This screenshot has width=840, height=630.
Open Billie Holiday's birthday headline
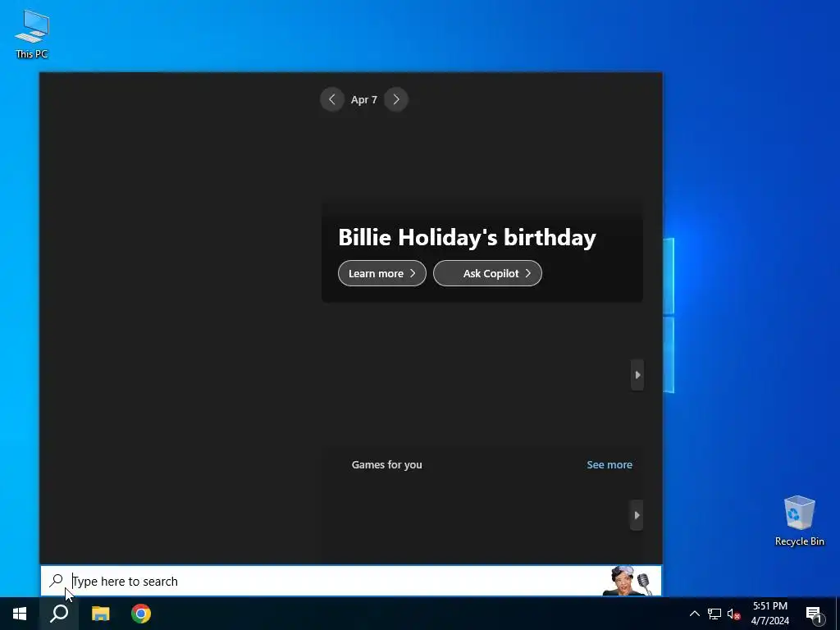(x=467, y=237)
